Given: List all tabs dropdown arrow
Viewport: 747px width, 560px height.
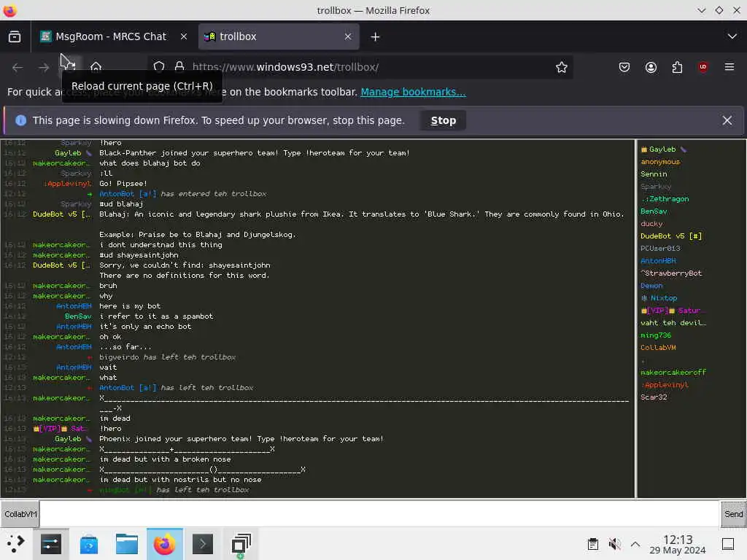Looking at the screenshot, I should (732, 36).
